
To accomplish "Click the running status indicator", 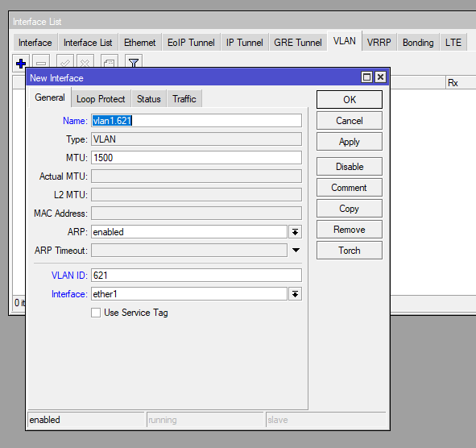I will click(x=205, y=420).
